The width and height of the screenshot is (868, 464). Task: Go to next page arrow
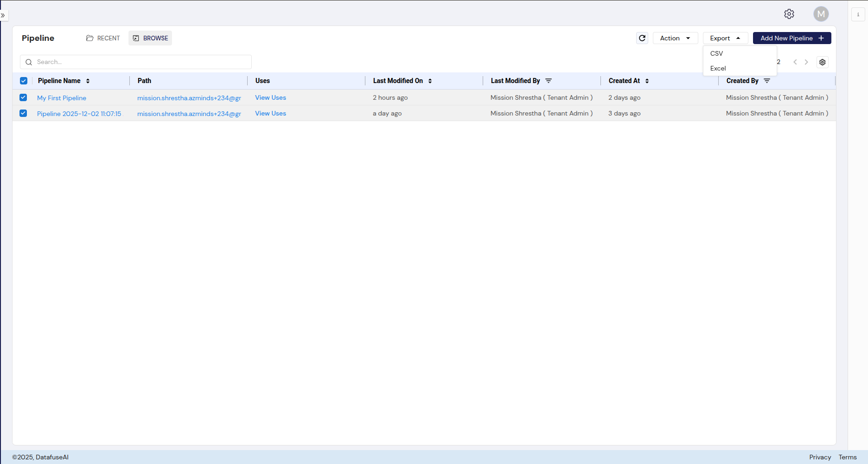tap(806, 62)
